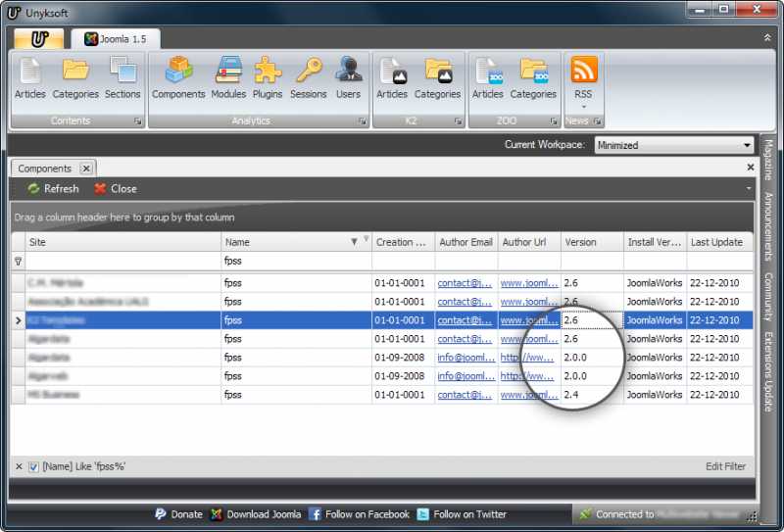The height and width of the screenshot is (532, 784).
Task: Disable the [Name] Like 'fpss%' filter checkbox
Action: 33,467
